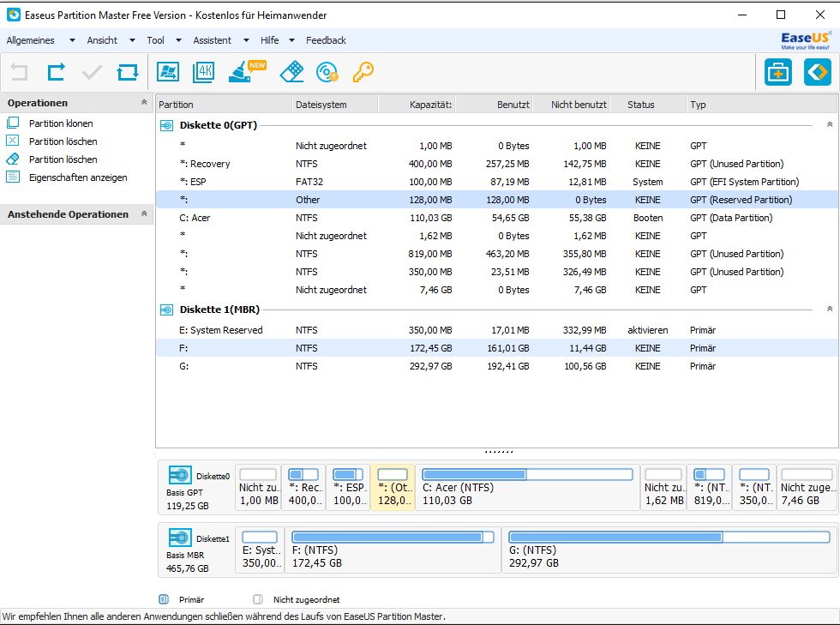Click the Feedback menu item
Image resolution: width=840 pixels, height=625 pixels.
[326, 40]
